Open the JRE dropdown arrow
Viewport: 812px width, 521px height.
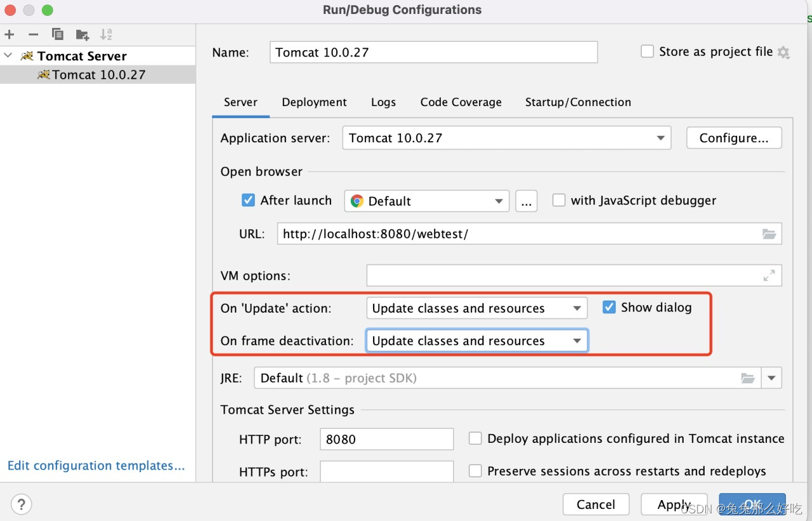771,378
